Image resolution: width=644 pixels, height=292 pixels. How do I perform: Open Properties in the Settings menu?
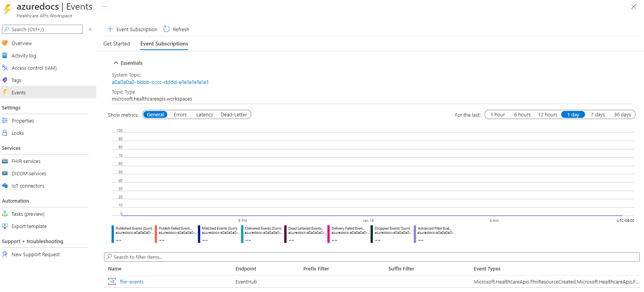(x=23, y=121)
